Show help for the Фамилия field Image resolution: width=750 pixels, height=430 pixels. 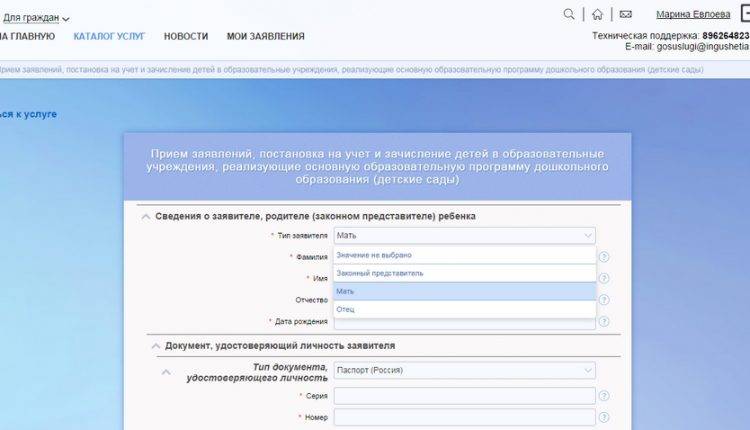pyautogui.click(x=604, y=257)
